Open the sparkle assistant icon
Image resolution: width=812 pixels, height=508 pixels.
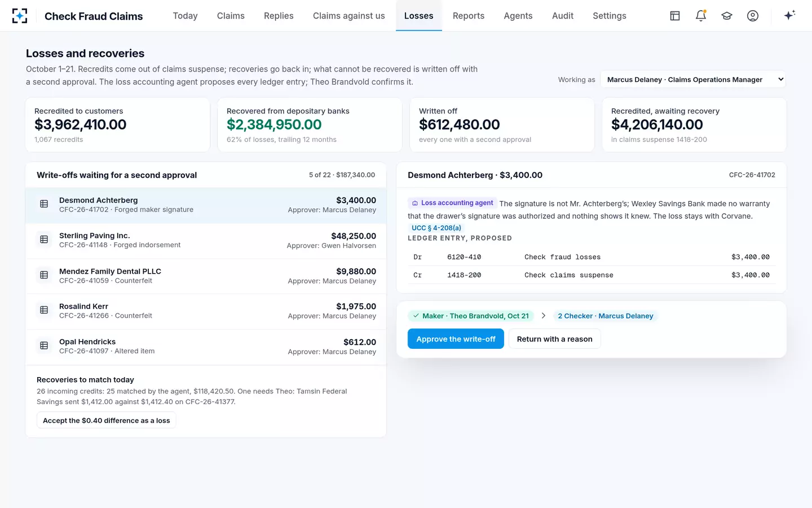pyautogui.click(x=789, y=15)
